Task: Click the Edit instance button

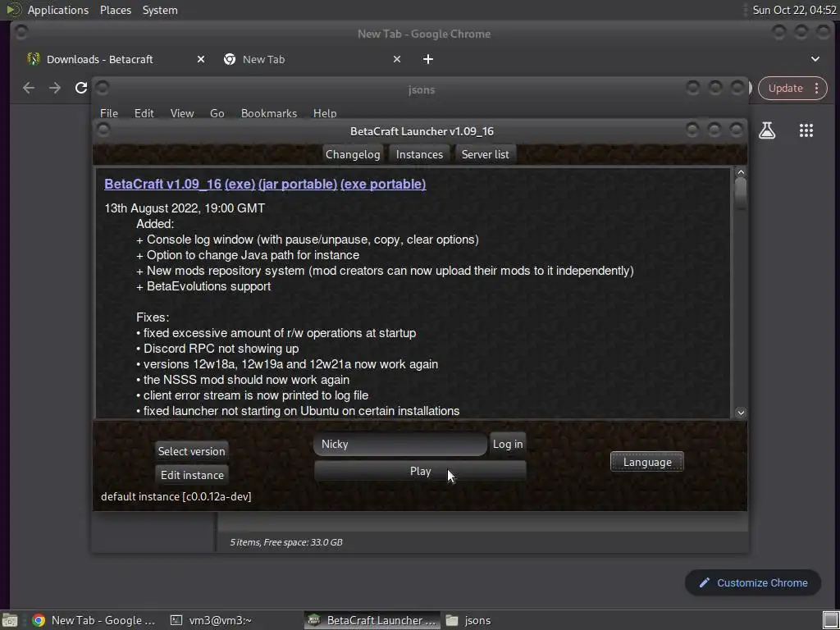Action: coord(192,475)
